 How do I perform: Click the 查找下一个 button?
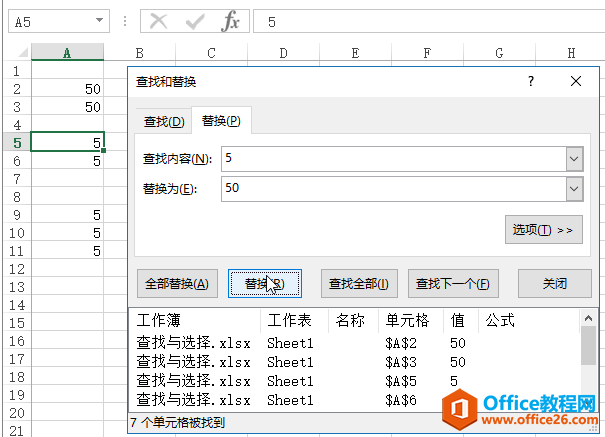click(x=452, y=284)
